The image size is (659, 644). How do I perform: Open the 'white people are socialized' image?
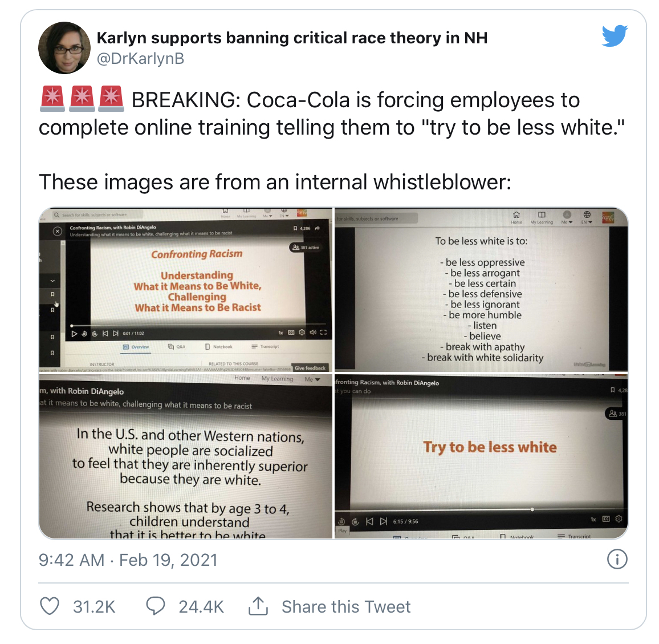coord(185,456)
